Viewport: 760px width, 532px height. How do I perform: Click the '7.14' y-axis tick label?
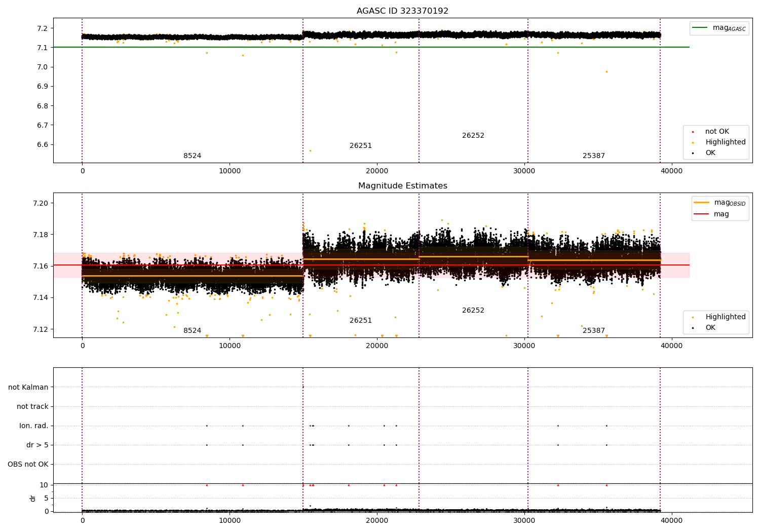[41, 297]
